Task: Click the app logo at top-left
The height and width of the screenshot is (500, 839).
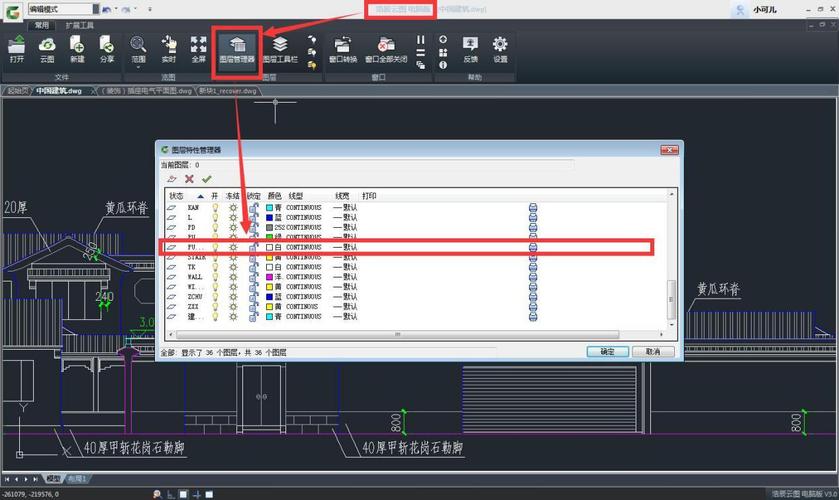Action: (x=13, y=12)
